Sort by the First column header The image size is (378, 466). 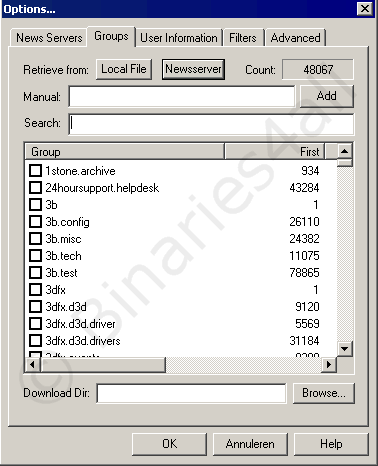tap(275, 152)
